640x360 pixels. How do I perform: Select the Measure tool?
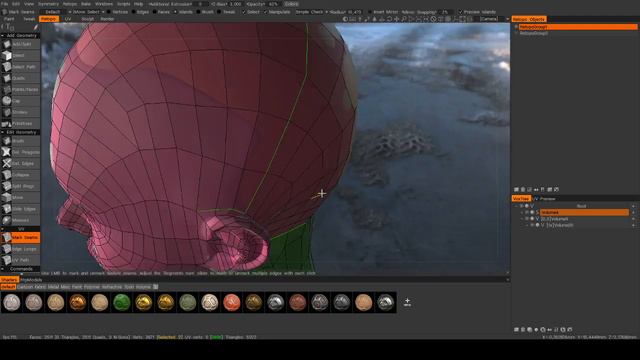(x=20, y=220)
